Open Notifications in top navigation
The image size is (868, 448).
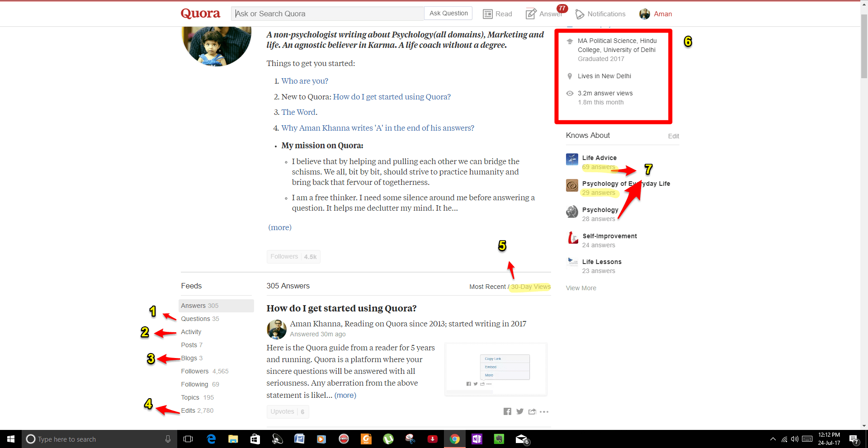[600, 14]
